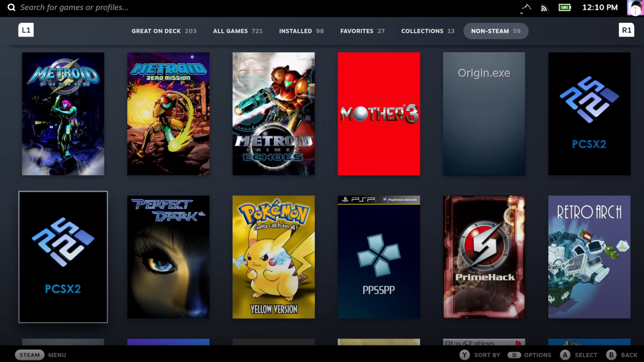The width and height of the screenshot is (644, 362).
Task: Select the Non-Steam tab
Action: [x=496, y=31]
